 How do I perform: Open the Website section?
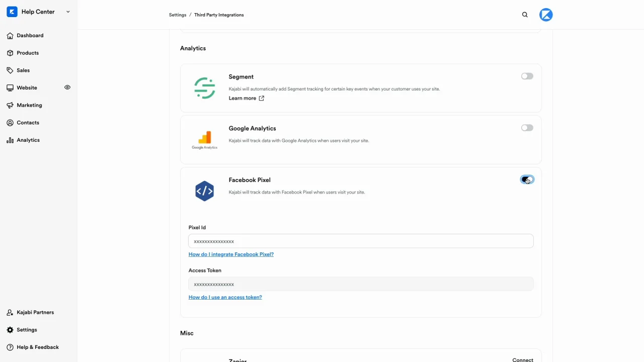27,88
